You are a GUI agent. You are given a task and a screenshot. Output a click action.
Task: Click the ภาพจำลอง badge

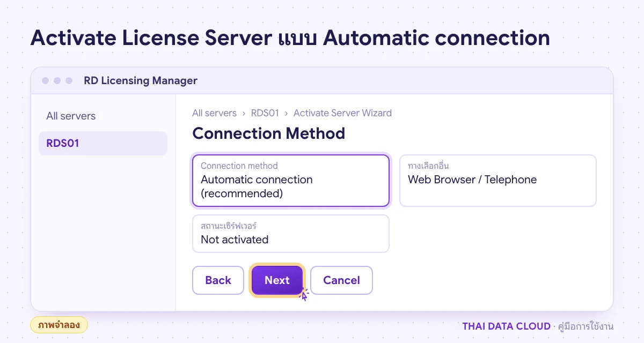(x=59, y=325)
